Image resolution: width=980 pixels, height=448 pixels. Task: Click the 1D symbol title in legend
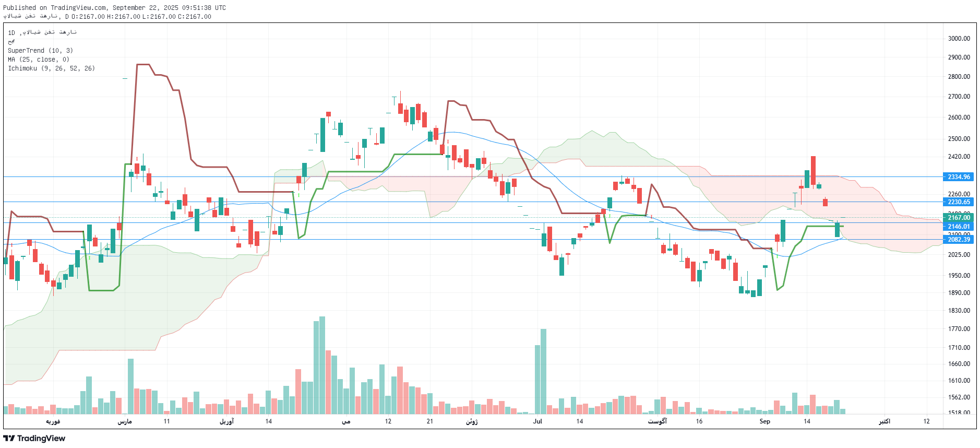42,32
